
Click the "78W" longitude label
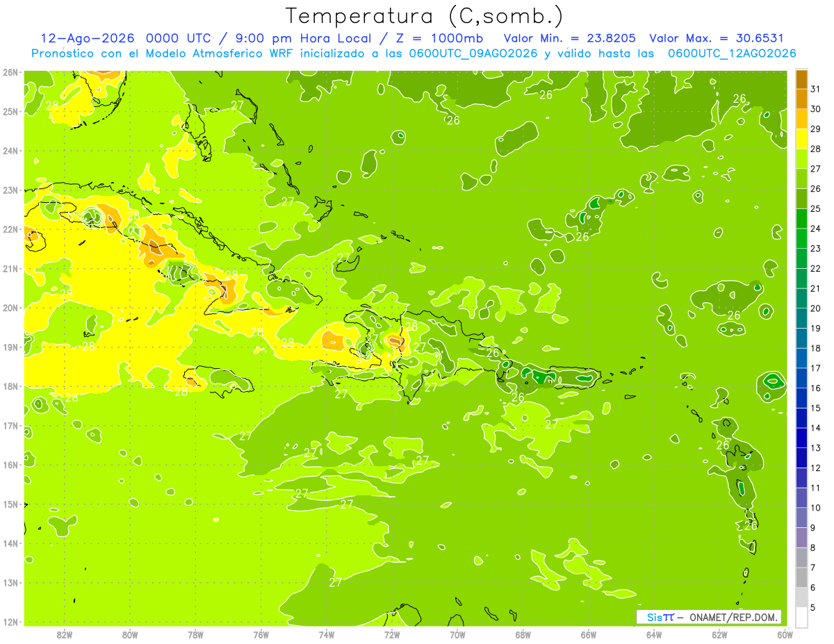195,634
